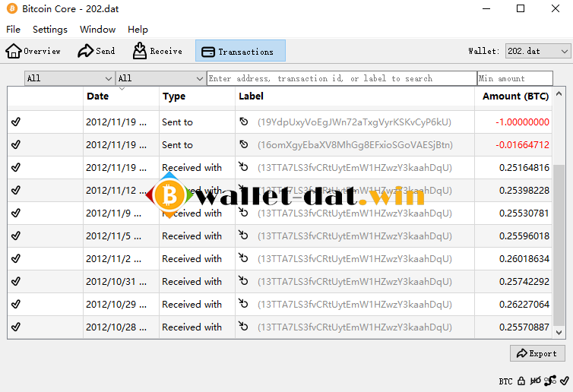Select the date 2012/10/29 cell
Screen dimensions: 573x392
pyautogui.click(x=121, y=305)
